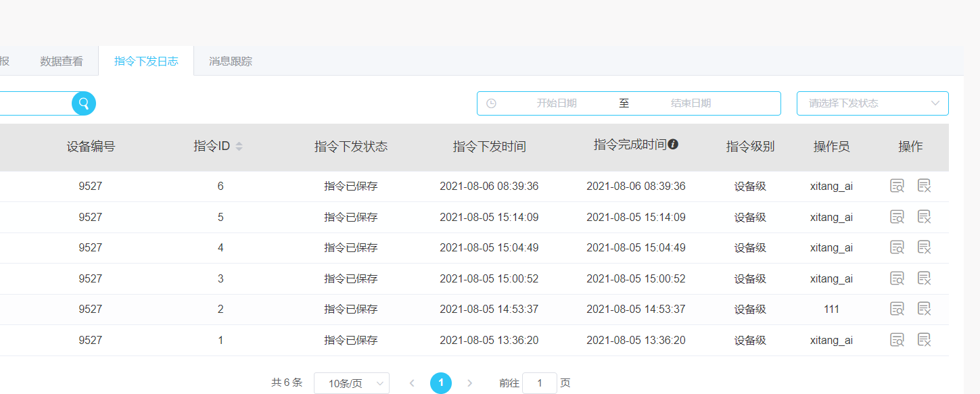This screenshot has width=980, height=394.
Task: View log details icon on instruction ID 3
Action: click(x=897, y=278)
